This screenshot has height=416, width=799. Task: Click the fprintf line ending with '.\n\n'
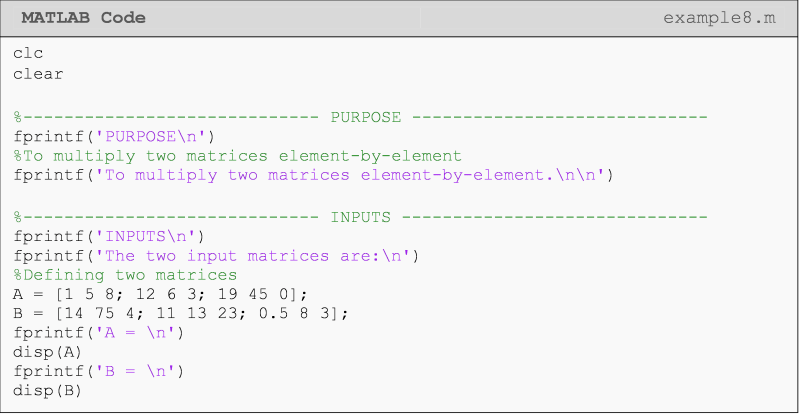[313, 175]
